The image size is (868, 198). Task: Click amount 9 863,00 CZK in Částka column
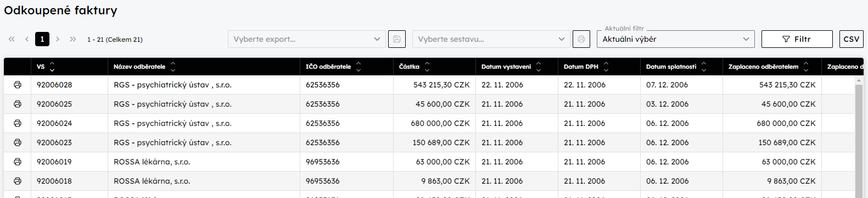[x=446, y=181]
